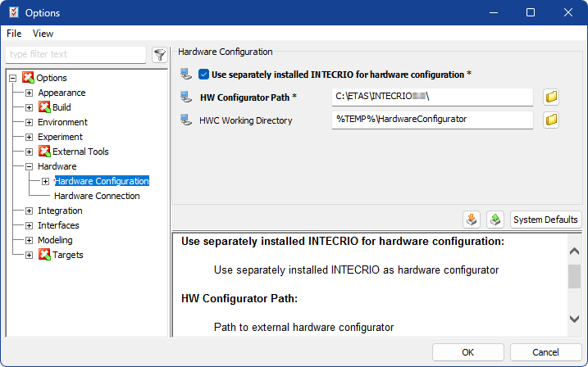Select the Appearance tree item
588x367 pixels.
[x=62, y=93]
